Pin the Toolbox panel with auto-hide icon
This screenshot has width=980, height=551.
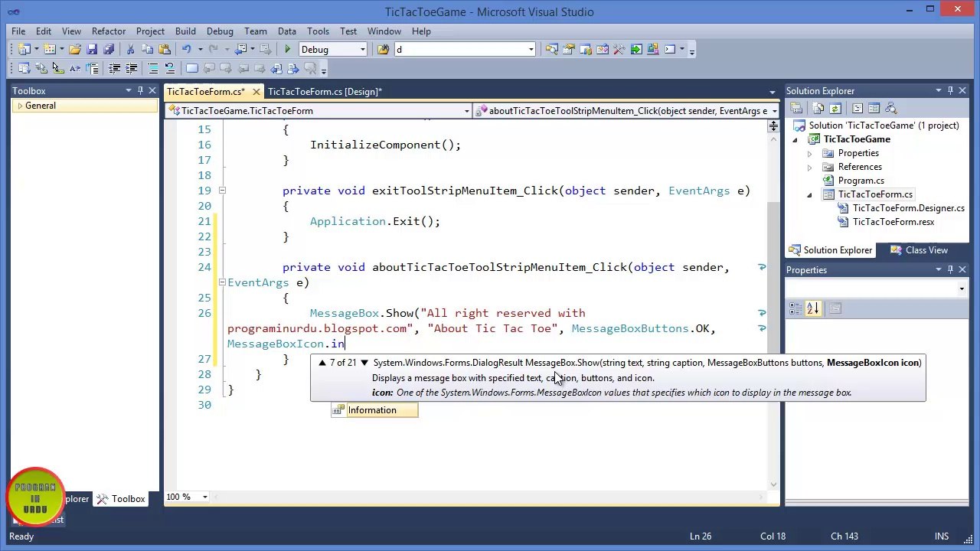pyautogui.click(x=140, y=91)
